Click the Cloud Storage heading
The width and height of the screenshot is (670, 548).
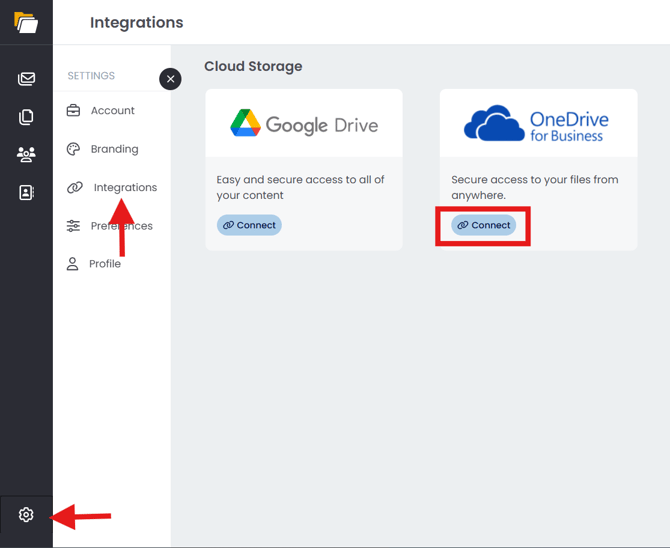point(253,66)
